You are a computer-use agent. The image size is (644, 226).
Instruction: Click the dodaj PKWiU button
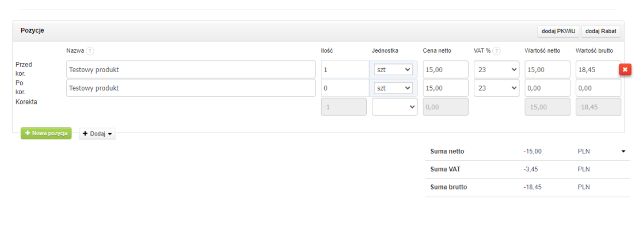point(558,31)
